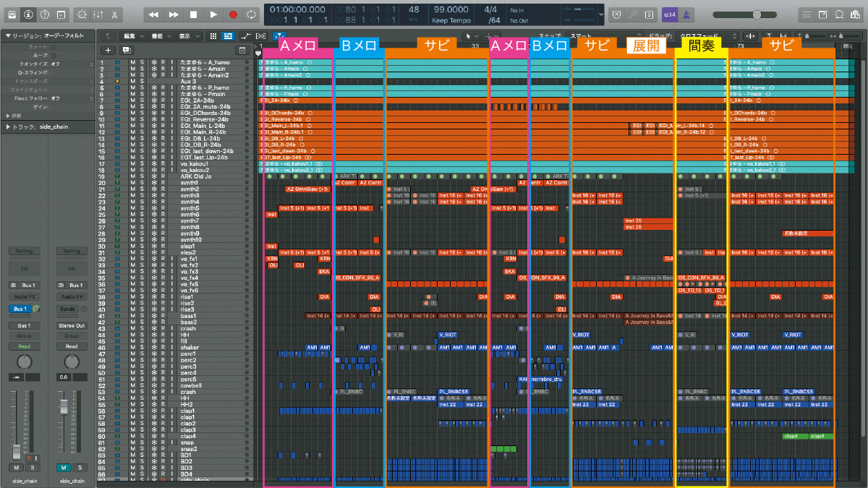Switch to grid view icon in tracks menu bar
The width and height of the screenshot is (868, 488).
[213, 35]
